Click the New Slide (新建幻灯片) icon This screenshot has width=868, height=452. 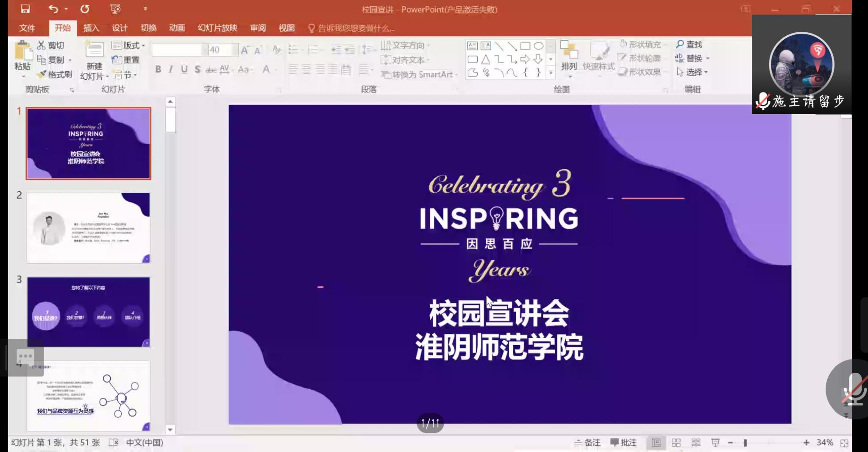(95, 51)
